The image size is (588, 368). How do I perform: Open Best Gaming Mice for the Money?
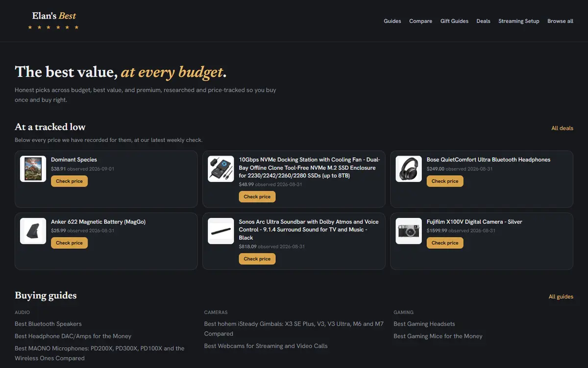pyautogui.click(x=438, y=336)
